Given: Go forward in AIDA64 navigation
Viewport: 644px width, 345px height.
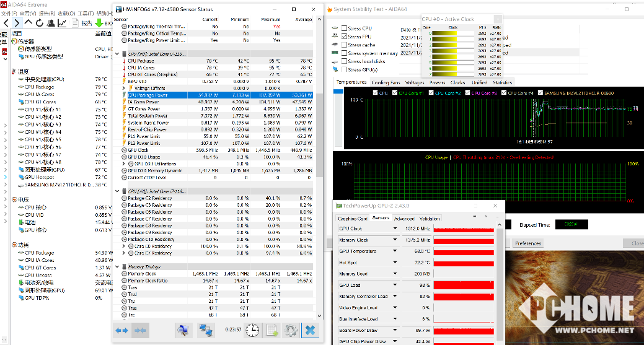Looking at the screenshot, I should (17, 23).
